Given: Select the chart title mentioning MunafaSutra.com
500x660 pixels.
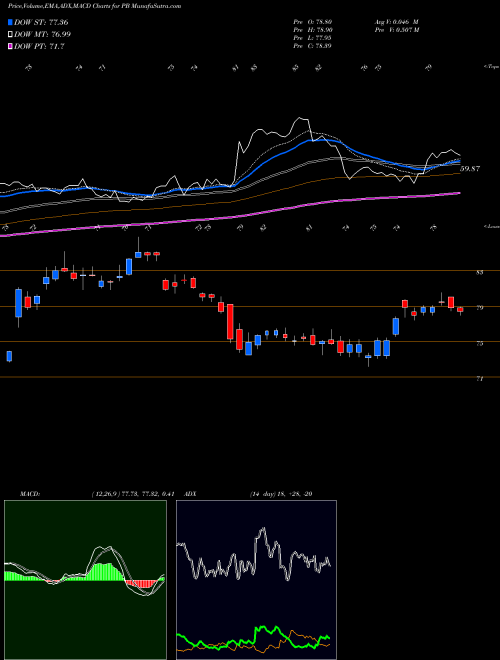Looking at the screenshot, I should 95,7.
